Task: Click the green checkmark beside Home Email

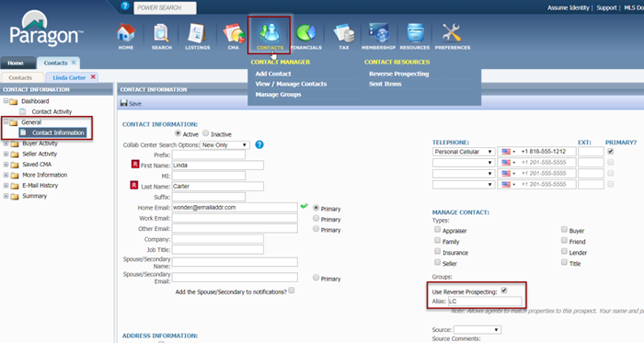Action: [304, 206]
